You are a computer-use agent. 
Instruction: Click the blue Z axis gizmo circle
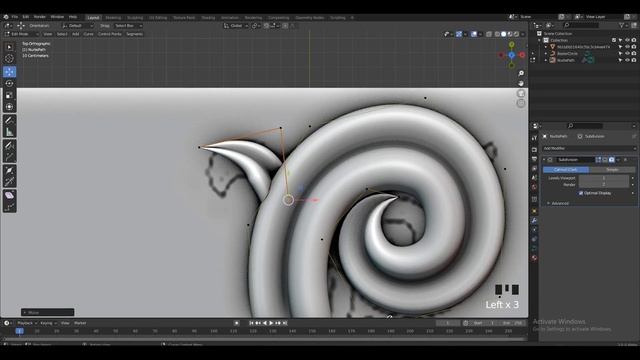tap(511, 55)
